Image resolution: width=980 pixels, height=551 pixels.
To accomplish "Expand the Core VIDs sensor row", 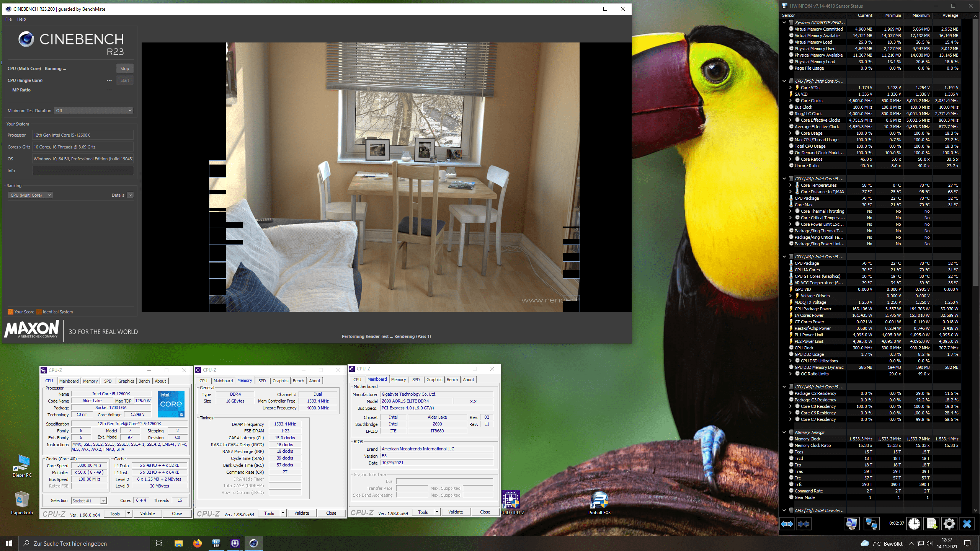I will [x=790, y=88].
